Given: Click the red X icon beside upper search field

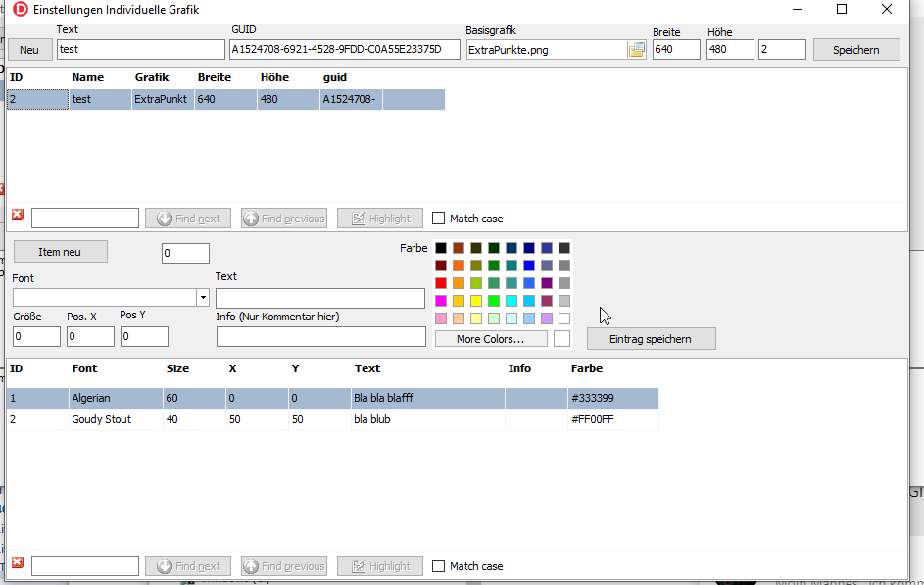Looking at the screenshot, I should 18,216.
